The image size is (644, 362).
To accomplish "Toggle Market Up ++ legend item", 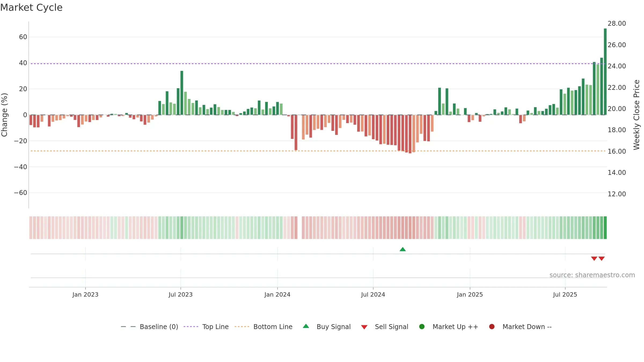I will pos(449,327).
